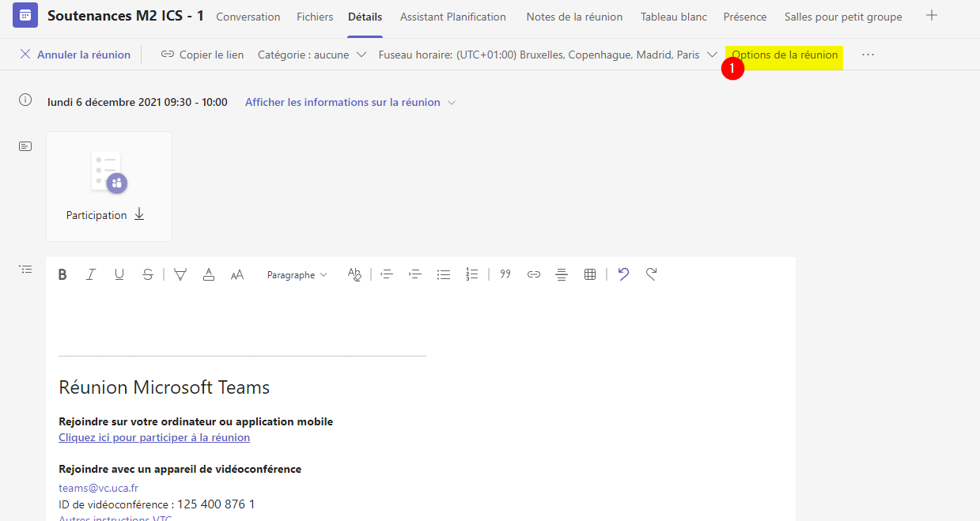Screen dimensions: 980x521
Task: Insert a hyperlink in the editor
Action: pyautogui.click(x=534, y=274)
